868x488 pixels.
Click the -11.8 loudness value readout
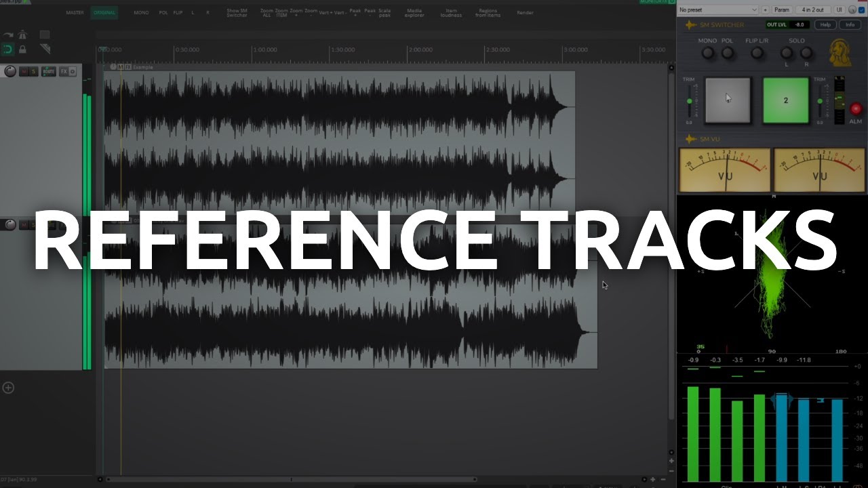click(x=804, y=360)
